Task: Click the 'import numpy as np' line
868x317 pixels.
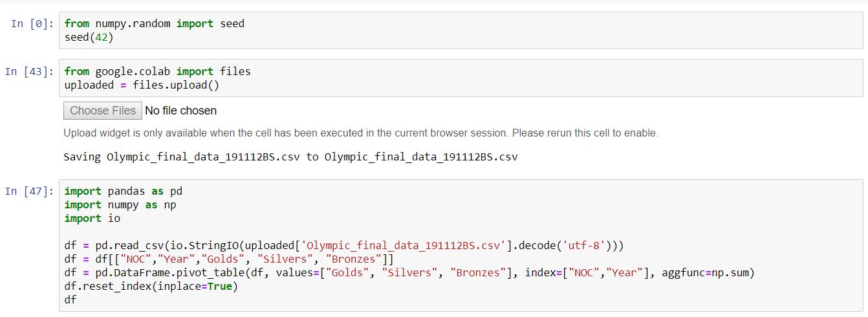Action: click(120, 204)
